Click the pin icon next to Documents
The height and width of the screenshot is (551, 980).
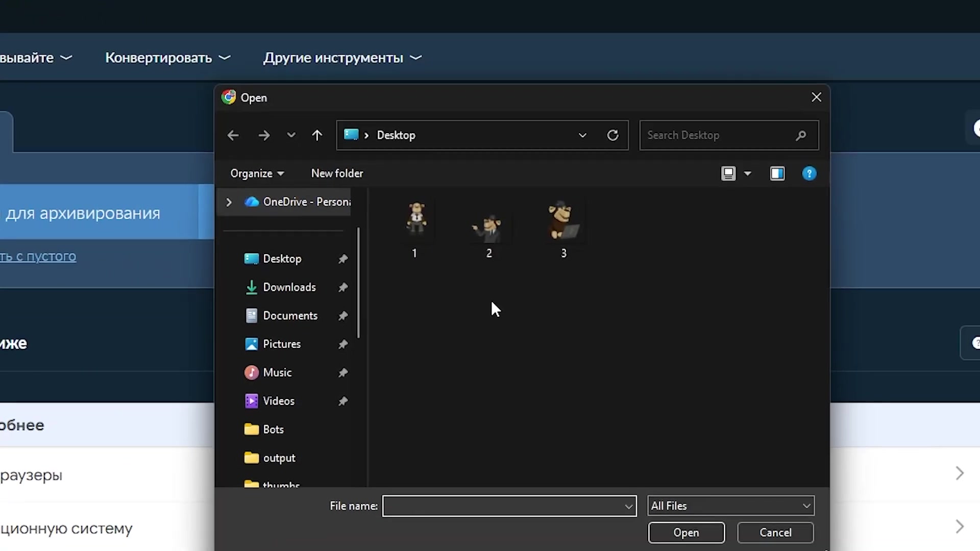pyautogui.click(x=343, y=316)
